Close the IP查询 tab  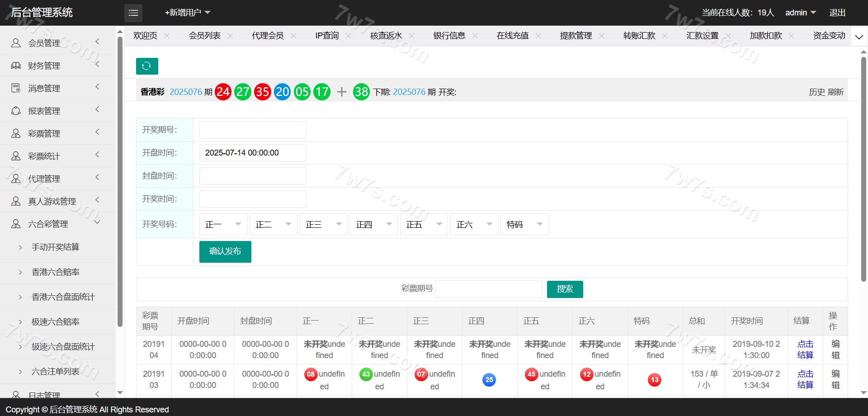(348, 36)
